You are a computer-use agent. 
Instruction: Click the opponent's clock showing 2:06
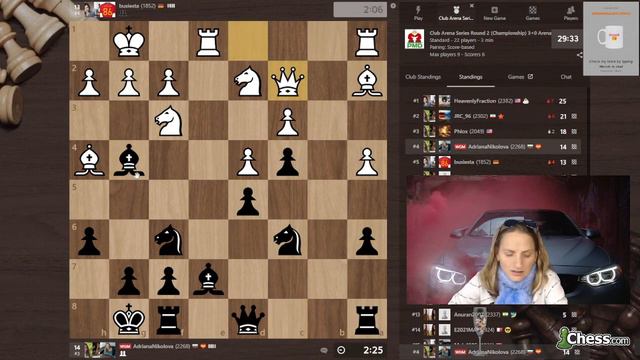[x=360, y=9]
